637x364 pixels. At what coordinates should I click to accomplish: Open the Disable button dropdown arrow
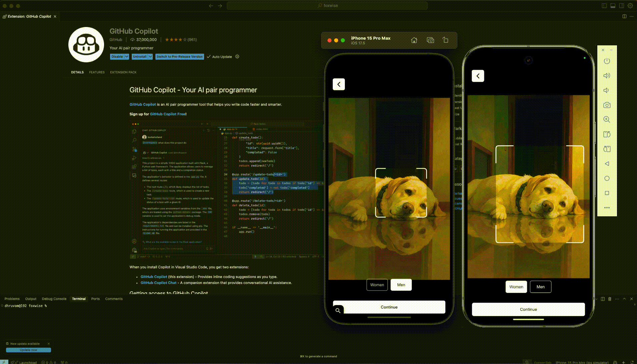[x=127, y=57]
